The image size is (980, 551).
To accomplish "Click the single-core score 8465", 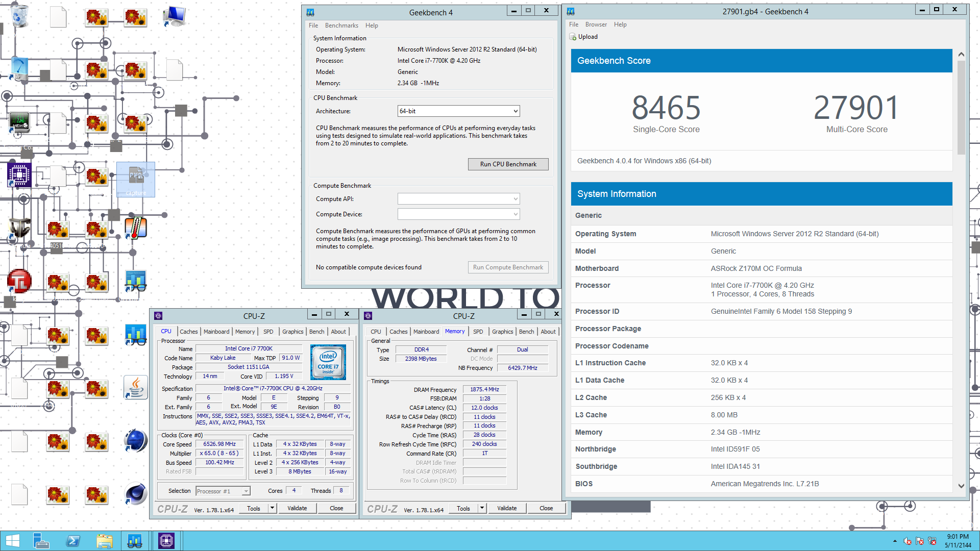I will click(x=666, y=108).
